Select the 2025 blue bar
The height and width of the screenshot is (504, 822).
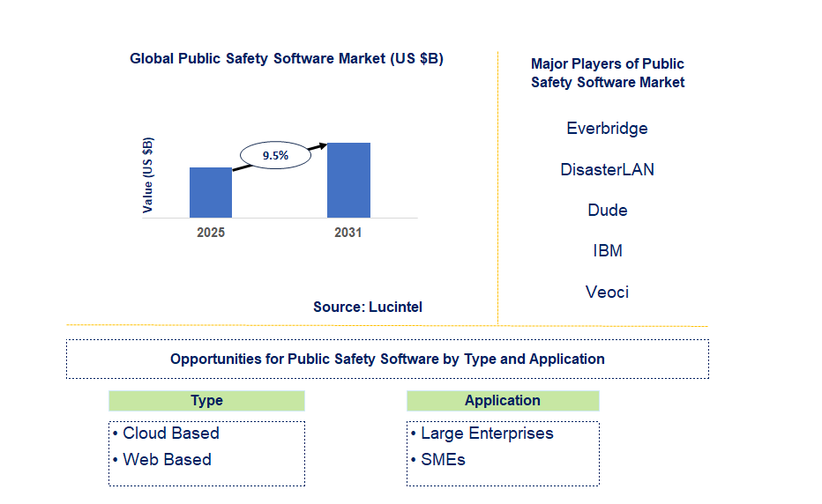pos(211,192)
